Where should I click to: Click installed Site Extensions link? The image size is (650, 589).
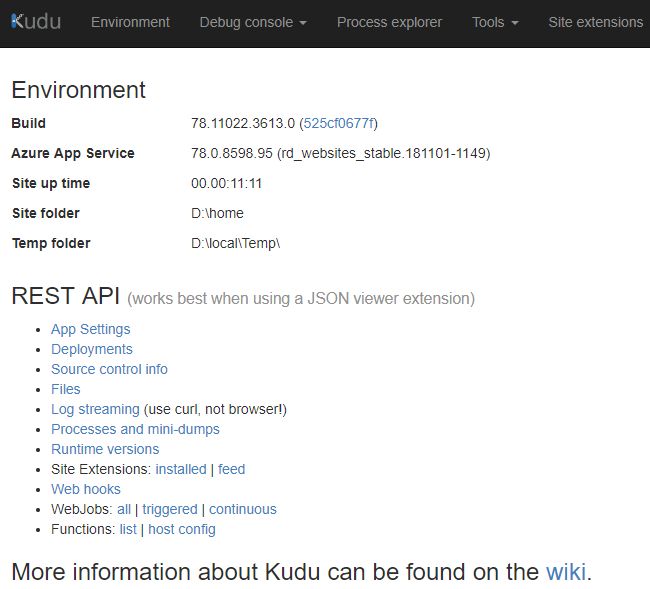[180, 469]
